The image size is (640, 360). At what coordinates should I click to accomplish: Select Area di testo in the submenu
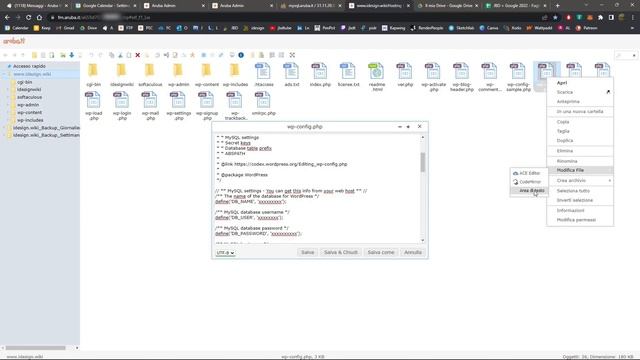pyautogui.click(x=529, y=191)
